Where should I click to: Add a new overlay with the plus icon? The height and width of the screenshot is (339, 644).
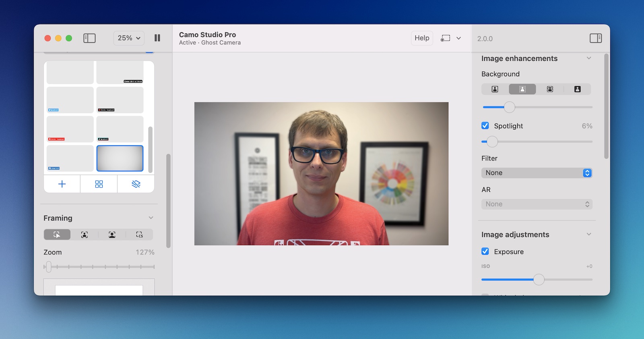[x=62, y=184]
